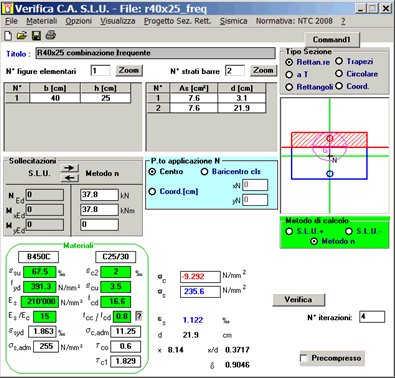Screen dimensions: 395x378
Task: Click the d [cm] cell showing 21.9
Action: click(x=242, y=108)
